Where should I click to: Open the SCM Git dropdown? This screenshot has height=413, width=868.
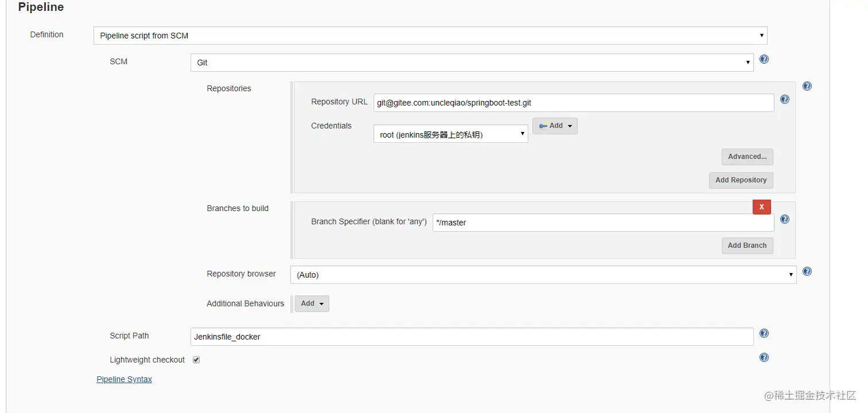pyautogui.click(x=472, y=63)
